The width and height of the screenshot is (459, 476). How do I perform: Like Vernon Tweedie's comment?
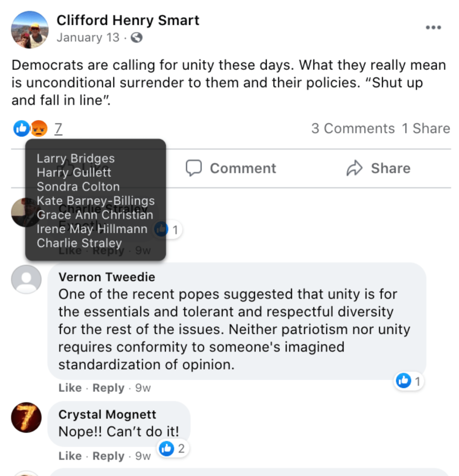[70, 388]
